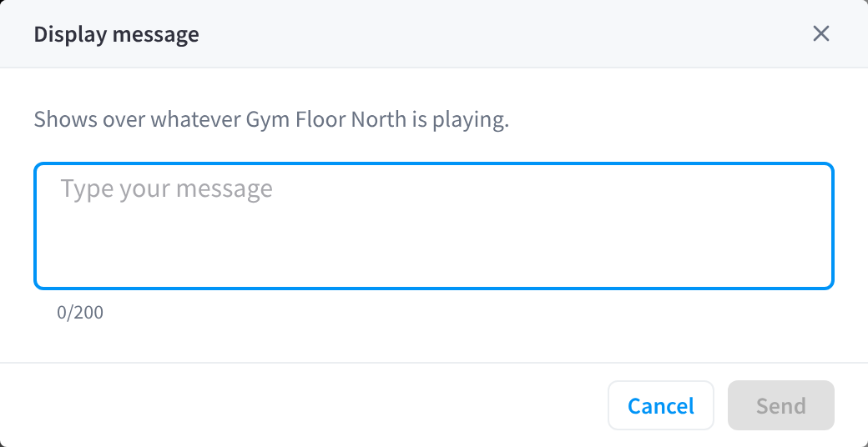Focus the Type your message text area
This screenshot has height=447, width=868.
pyautogui.click(x=434, y=226)
